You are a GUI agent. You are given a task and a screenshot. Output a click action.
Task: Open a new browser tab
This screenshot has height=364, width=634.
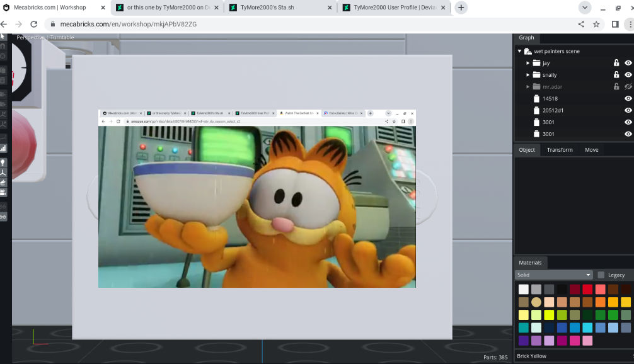(461, 8)
